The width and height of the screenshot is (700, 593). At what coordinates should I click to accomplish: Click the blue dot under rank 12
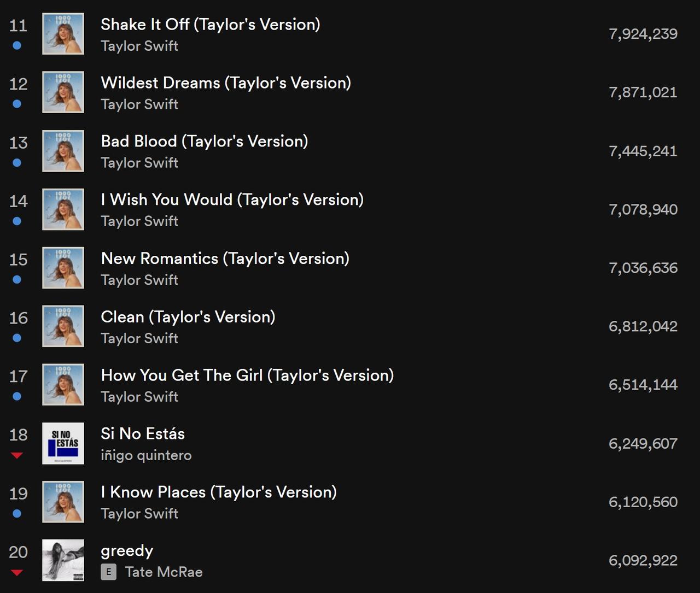tap(17, 104)
